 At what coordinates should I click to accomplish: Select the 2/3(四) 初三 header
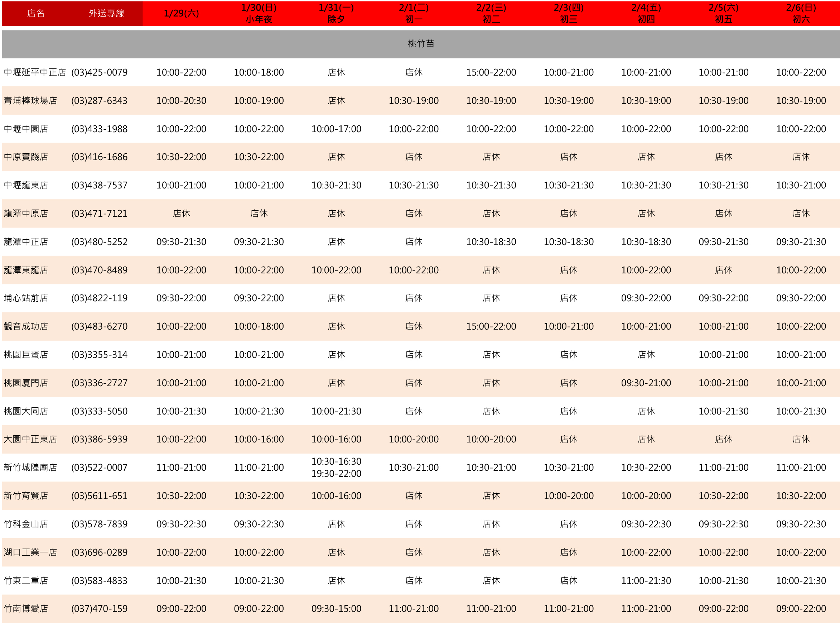569,14
